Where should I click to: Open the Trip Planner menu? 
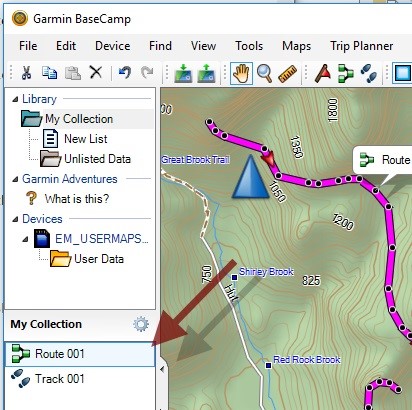[x=362, y=46]
